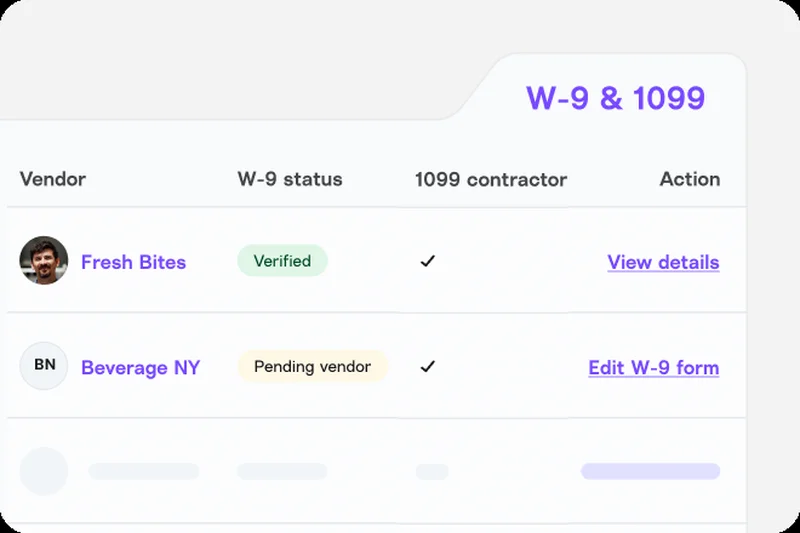The image size is (800, 533).
Task: Click the Vendor column header
Action: pos(53,180)
